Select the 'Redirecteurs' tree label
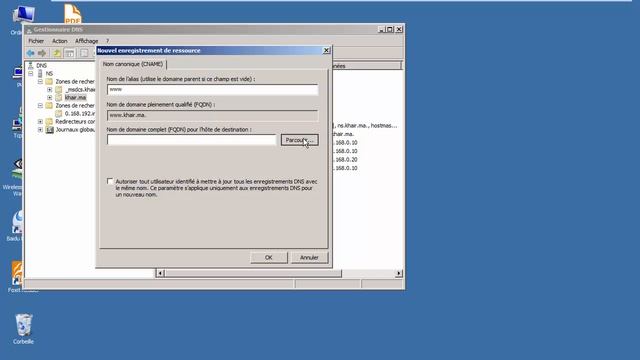This screenshot has height=360, width=640. [x=76, y=122]
